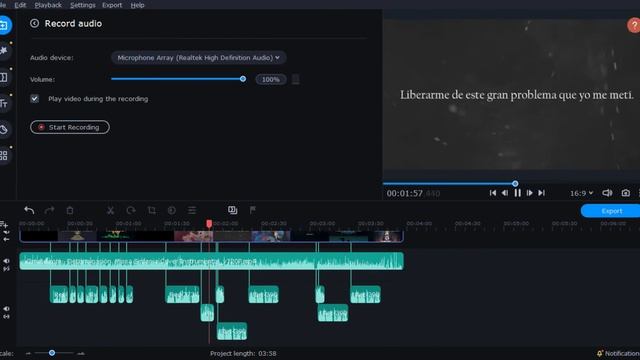Image resolution: width=640 pixels, height=360 pixels.
Task: Undo the last edit
Action: pos(29,210)
